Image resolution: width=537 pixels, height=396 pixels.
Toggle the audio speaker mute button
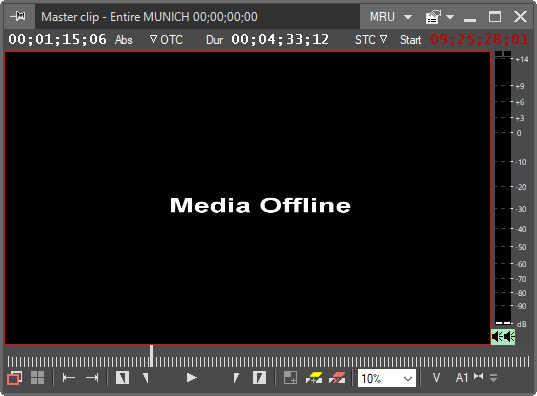coord(503,337)
